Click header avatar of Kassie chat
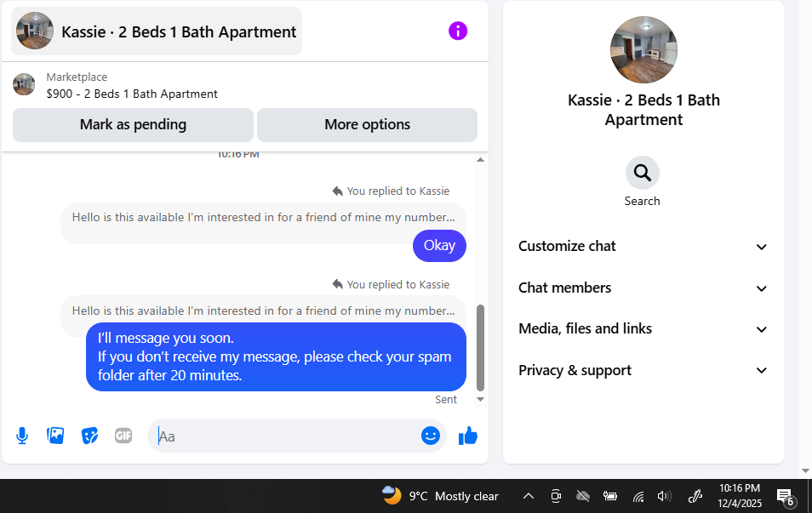This screenshot has width=812, height=513. point(35,31)
